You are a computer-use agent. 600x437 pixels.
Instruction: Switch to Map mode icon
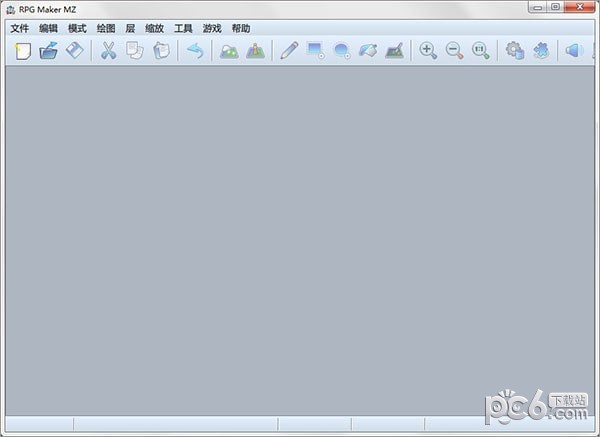click(x=229, y=51)
